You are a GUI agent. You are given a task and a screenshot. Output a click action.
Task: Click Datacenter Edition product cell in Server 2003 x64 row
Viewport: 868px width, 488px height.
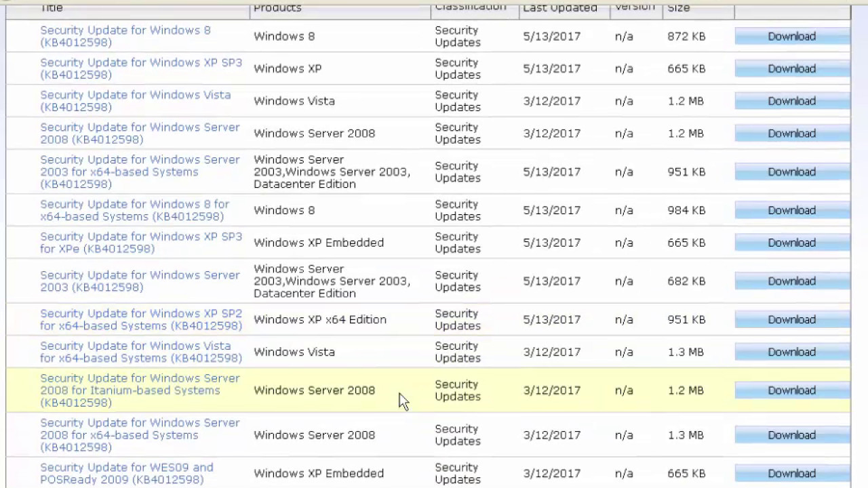tap(332, 172)
